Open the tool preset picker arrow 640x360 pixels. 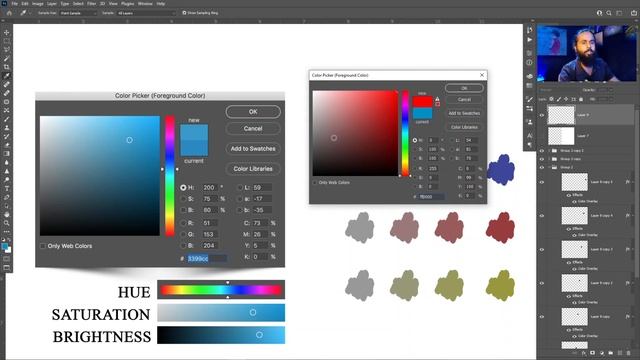click(30, 13)
